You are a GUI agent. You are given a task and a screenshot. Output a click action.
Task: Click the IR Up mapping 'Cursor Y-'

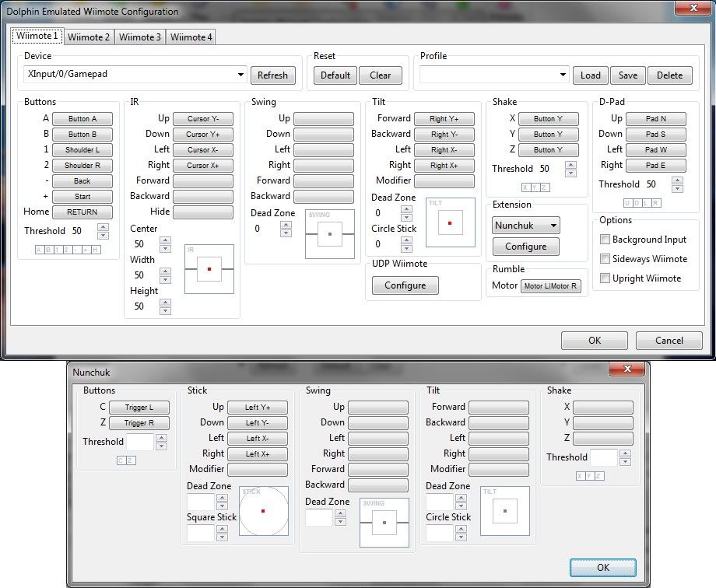click(x=203, y=119)
